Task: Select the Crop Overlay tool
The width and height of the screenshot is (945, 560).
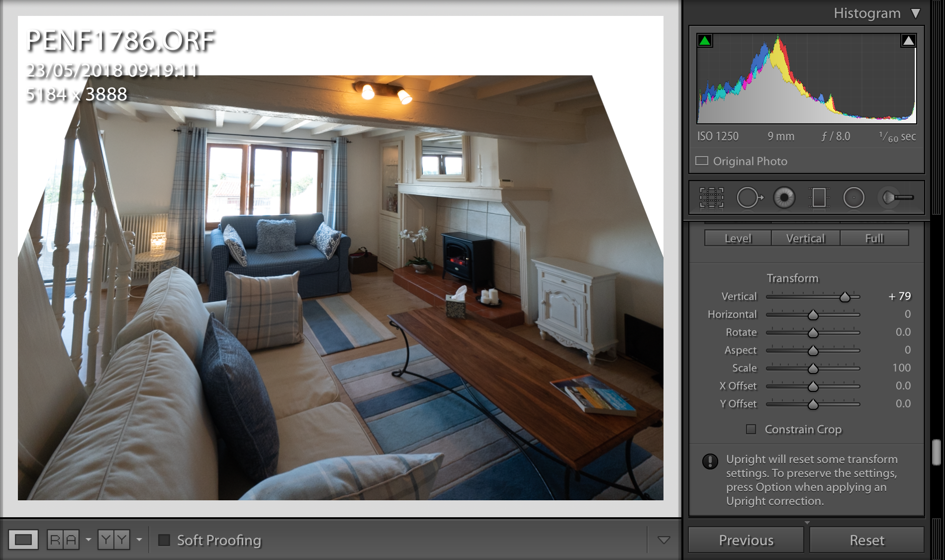Action: tap(711, 197)
